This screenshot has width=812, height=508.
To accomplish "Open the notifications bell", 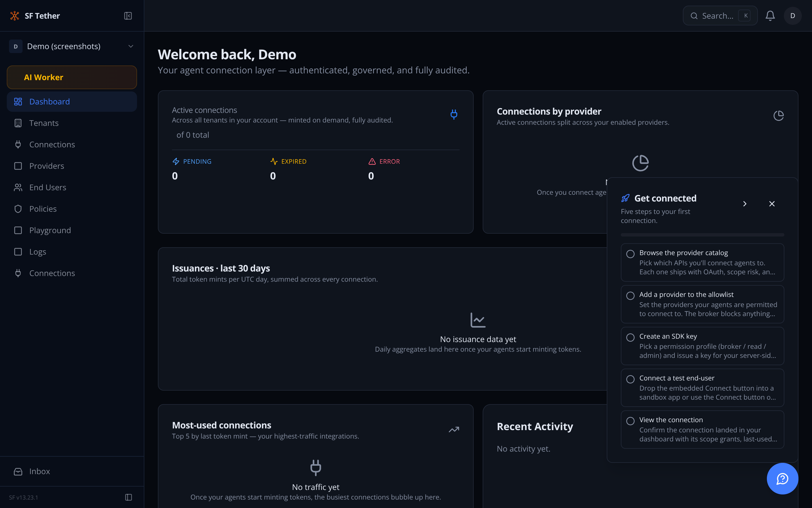I will point(770,16).
